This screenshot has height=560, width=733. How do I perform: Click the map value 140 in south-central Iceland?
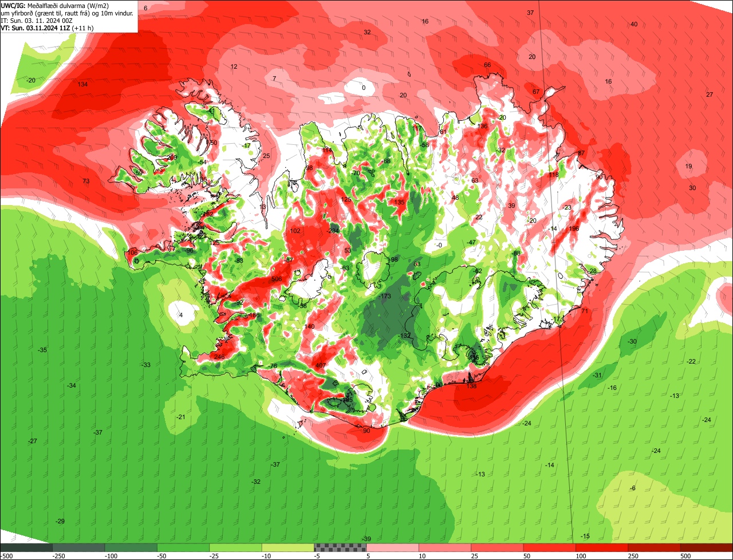(x=309, y=327)
